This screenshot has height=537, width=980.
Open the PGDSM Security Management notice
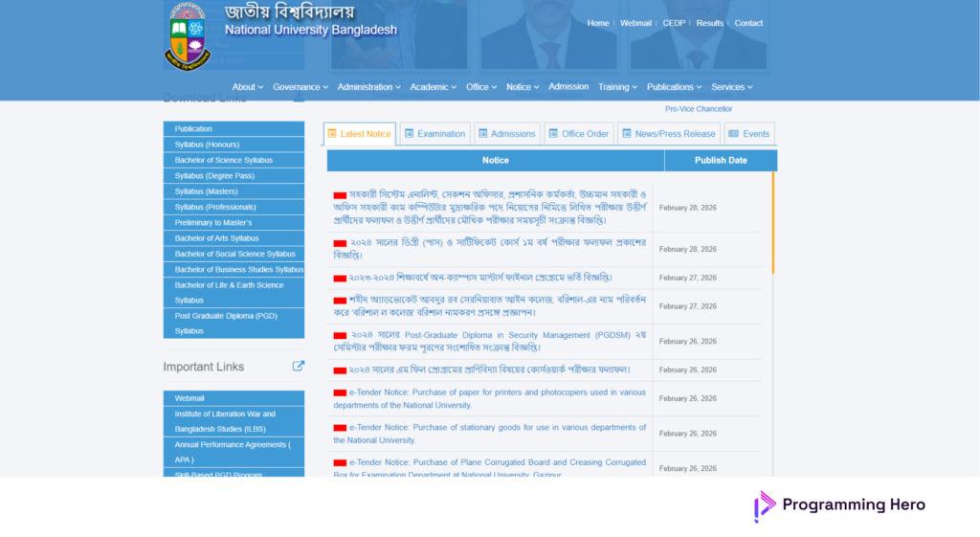[489, 342]
